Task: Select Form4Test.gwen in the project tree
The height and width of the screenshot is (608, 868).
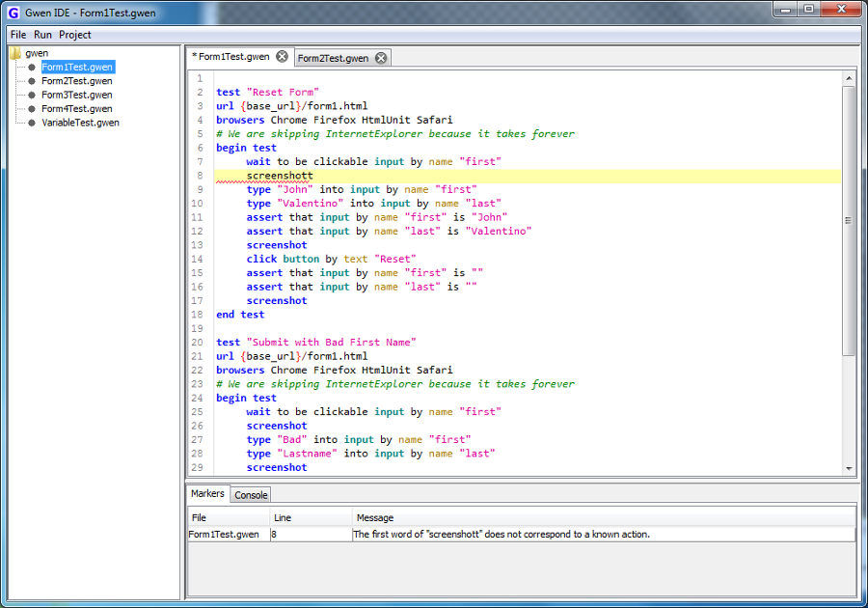Action: coord(76,109)
